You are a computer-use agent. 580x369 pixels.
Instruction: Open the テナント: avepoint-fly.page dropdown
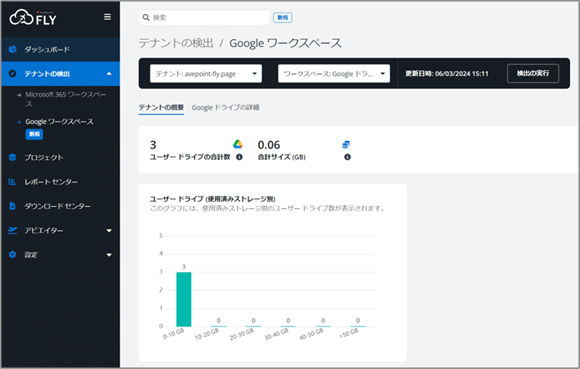click(206, 74)
